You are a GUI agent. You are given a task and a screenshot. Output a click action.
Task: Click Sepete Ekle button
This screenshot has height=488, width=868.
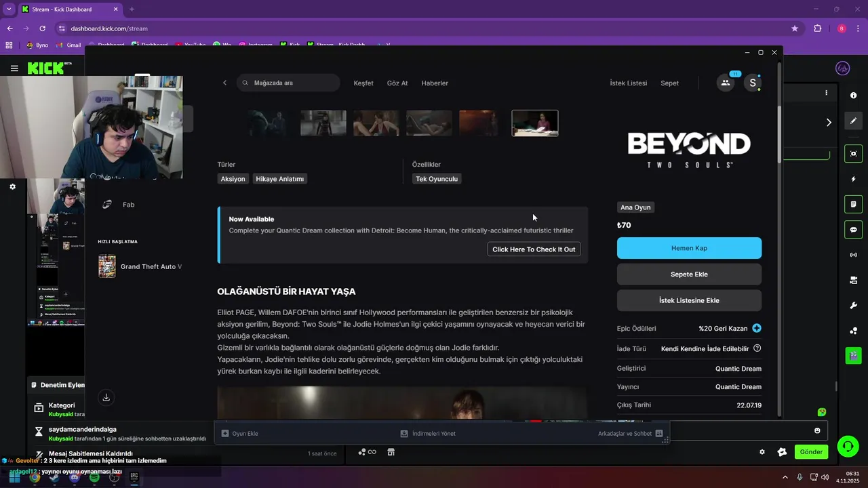(689, 274)
